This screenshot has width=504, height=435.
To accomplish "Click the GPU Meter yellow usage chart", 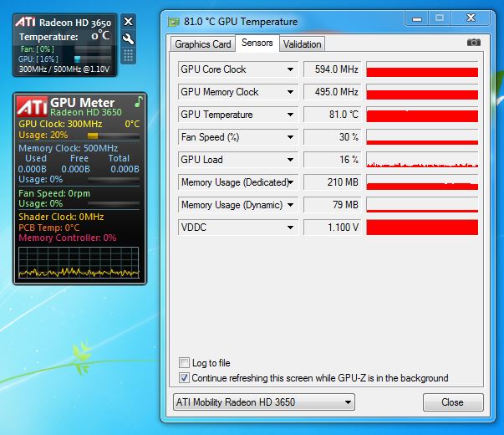I will click(79, 263).
